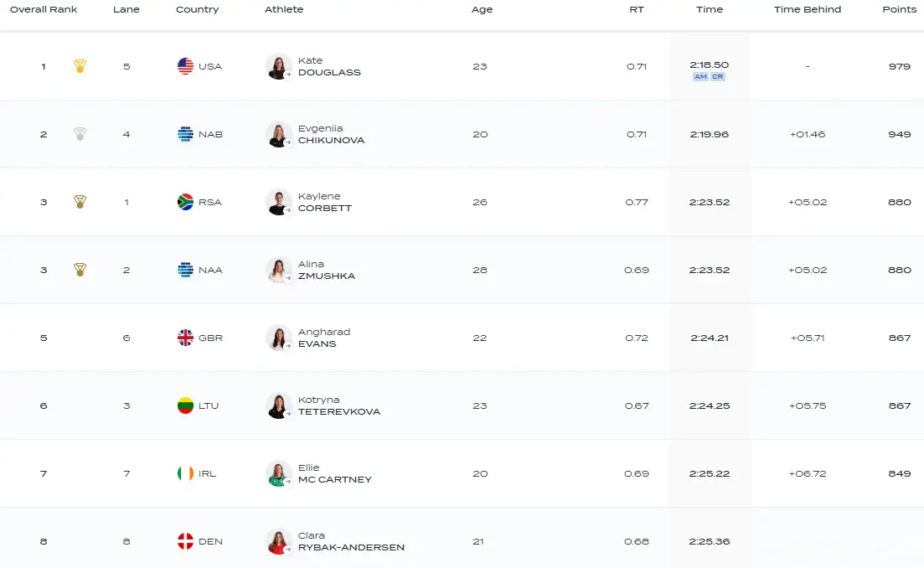Click the USA flag icon

tap(186, 66)
